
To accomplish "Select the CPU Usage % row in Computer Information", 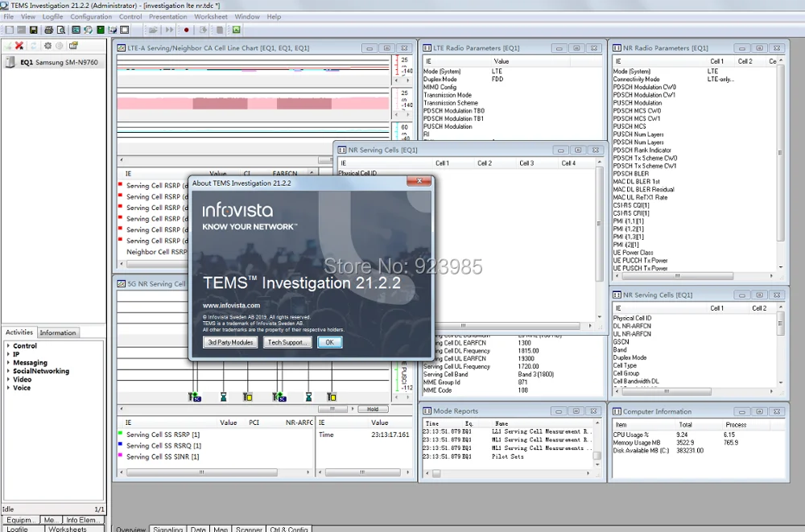I will click(698, 435).
